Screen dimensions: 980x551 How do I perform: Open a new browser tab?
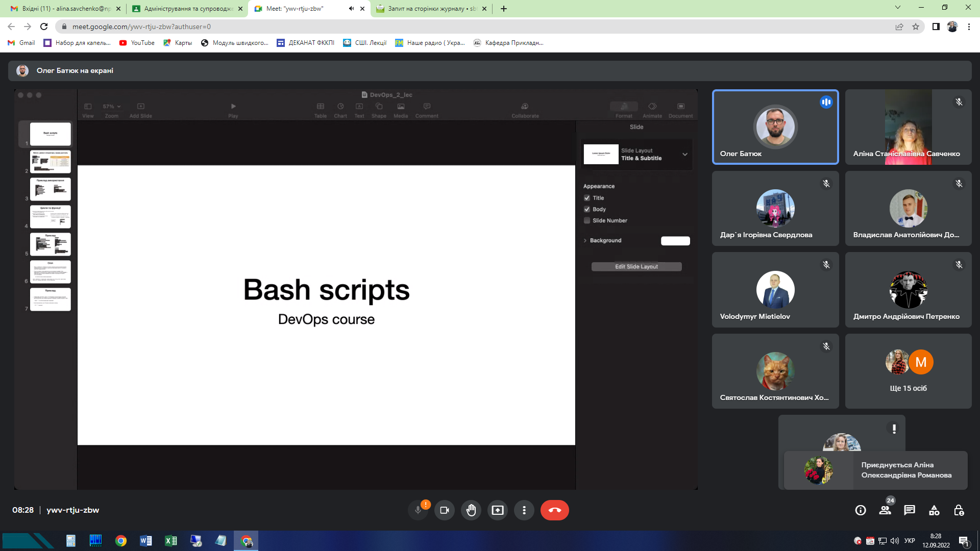pos(504,9)
